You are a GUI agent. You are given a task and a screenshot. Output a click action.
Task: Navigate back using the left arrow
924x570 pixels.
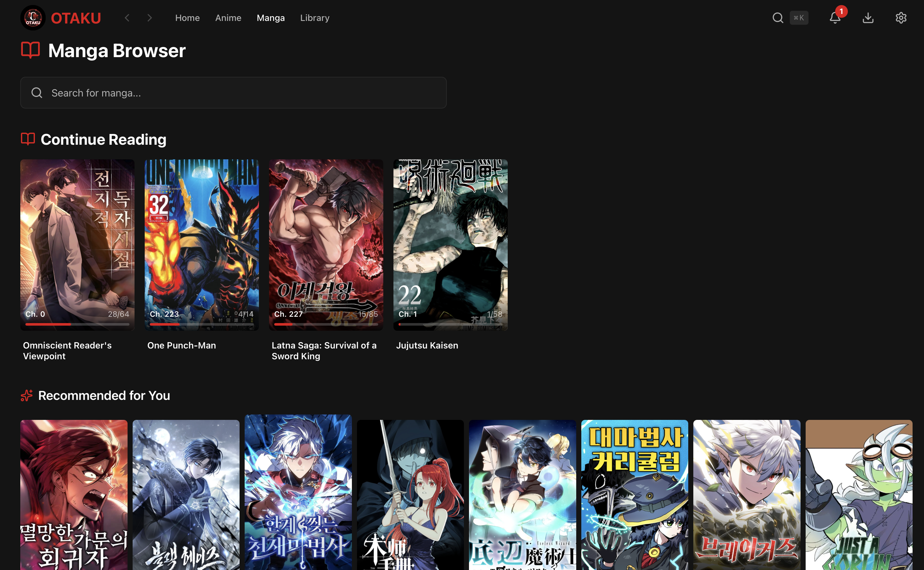click(127, 17)
